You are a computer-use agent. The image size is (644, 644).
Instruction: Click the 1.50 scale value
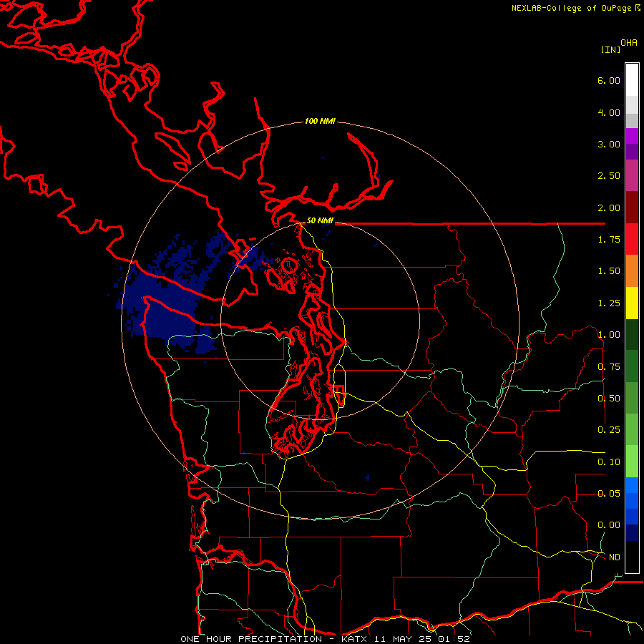[609, 271]
